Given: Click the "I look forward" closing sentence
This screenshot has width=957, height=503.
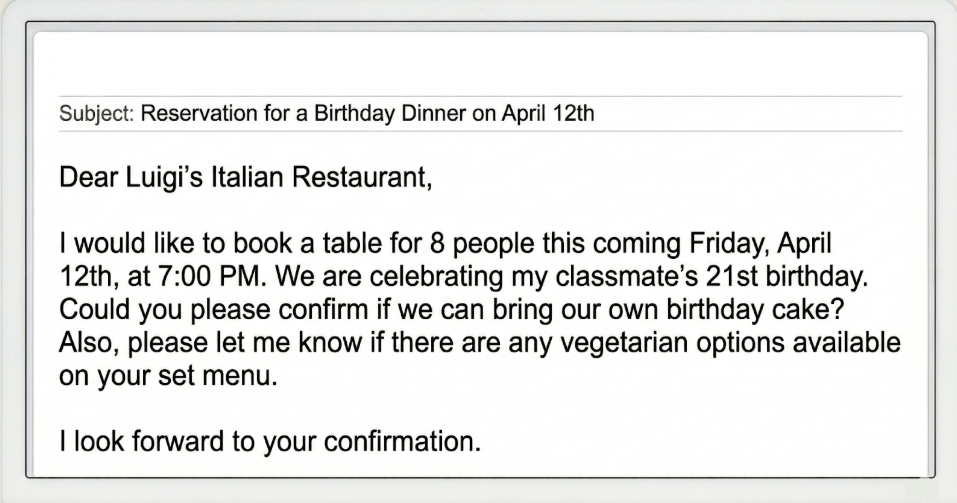Looking at the screenshot, I should pyautogui.click(x=270, y=441).
